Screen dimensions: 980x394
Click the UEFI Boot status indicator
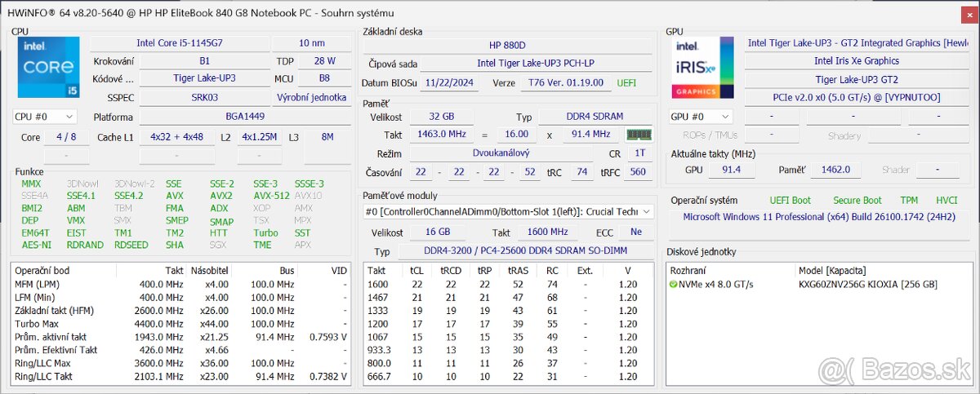coord(790,200)
